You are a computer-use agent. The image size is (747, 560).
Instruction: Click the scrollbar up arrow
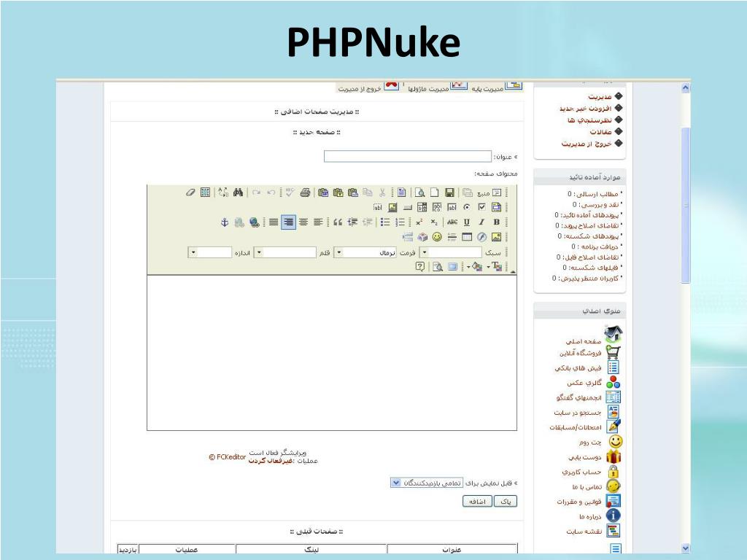[x=686, y=88]
